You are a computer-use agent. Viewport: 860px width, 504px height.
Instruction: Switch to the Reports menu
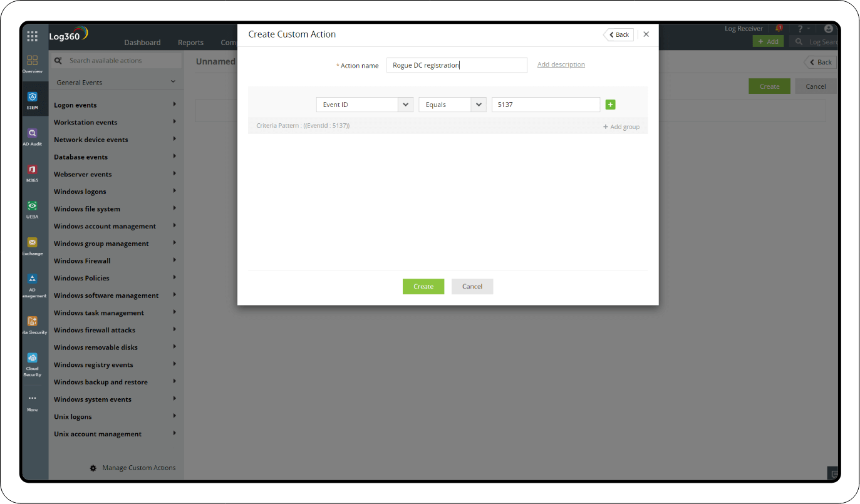(x=190, y=42)
